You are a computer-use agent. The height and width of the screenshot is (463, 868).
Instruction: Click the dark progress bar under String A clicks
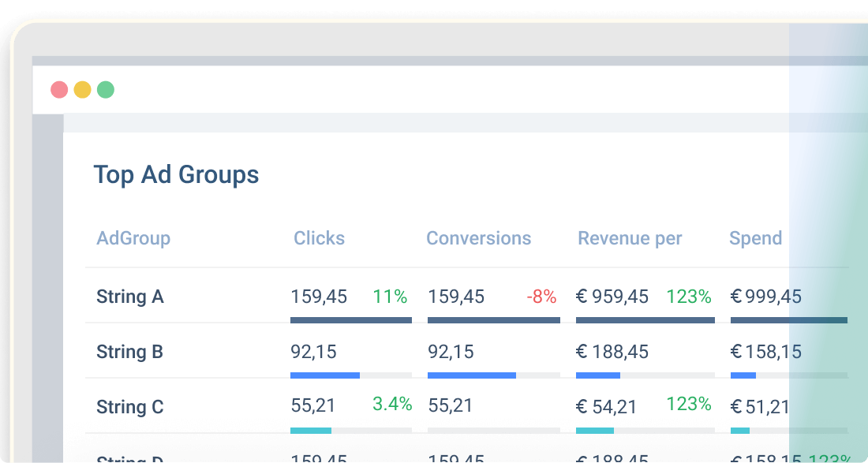pos(351,320)
